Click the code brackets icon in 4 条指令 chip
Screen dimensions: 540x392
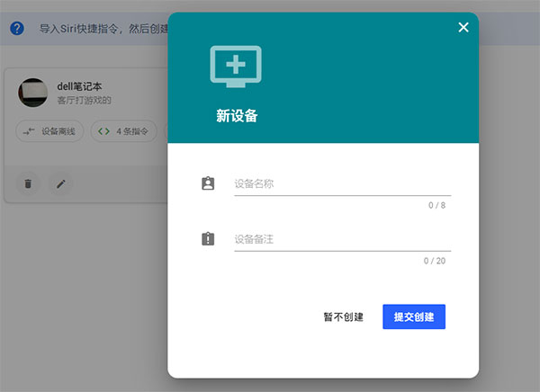pos(103,131)
